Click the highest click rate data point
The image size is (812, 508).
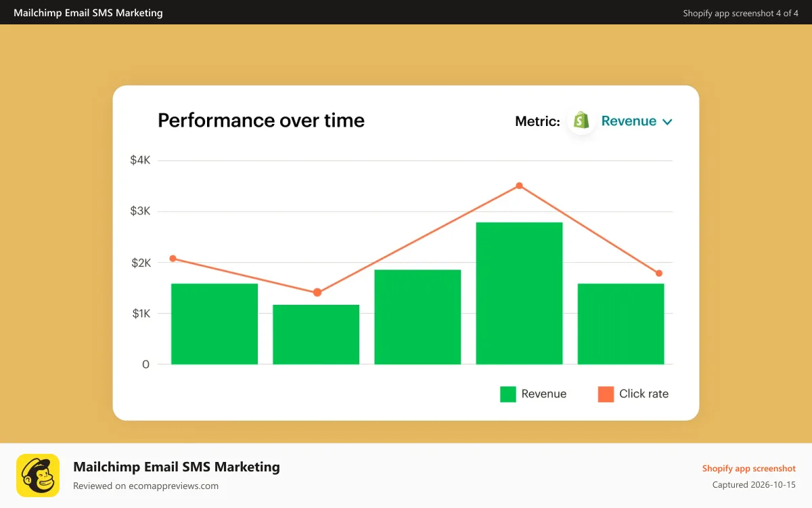point(519,186)
